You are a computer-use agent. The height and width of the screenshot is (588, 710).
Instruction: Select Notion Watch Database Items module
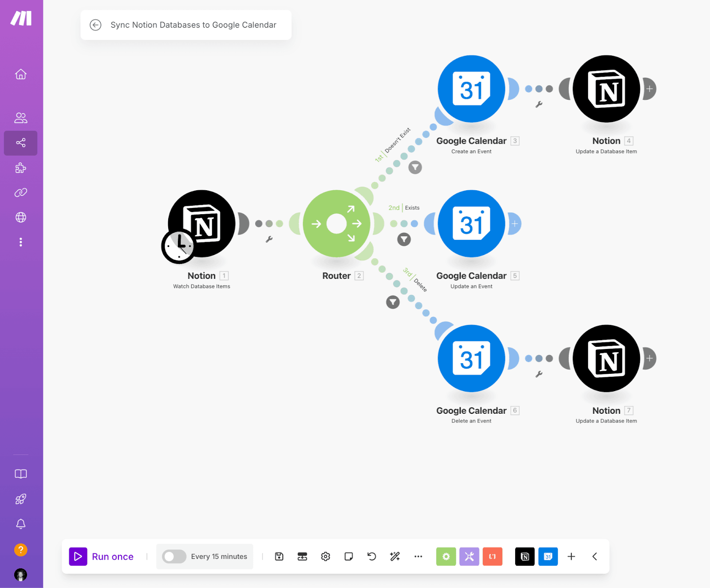pyautogui.click(x=202, y=224)
